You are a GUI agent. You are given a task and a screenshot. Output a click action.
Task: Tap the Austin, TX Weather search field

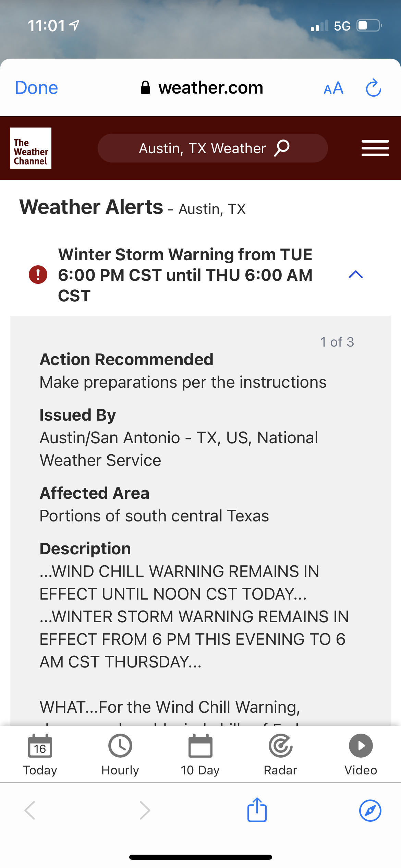(x=202, y=148)
